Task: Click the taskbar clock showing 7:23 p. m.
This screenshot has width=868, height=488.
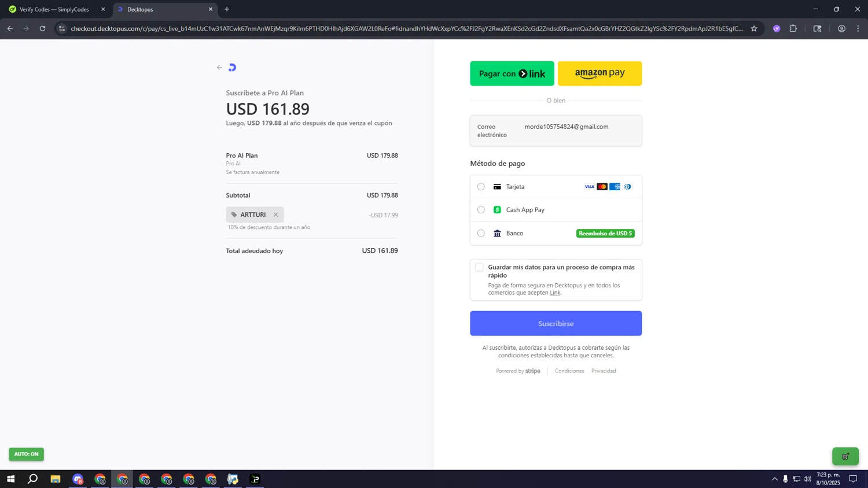Action: (828, 479)
